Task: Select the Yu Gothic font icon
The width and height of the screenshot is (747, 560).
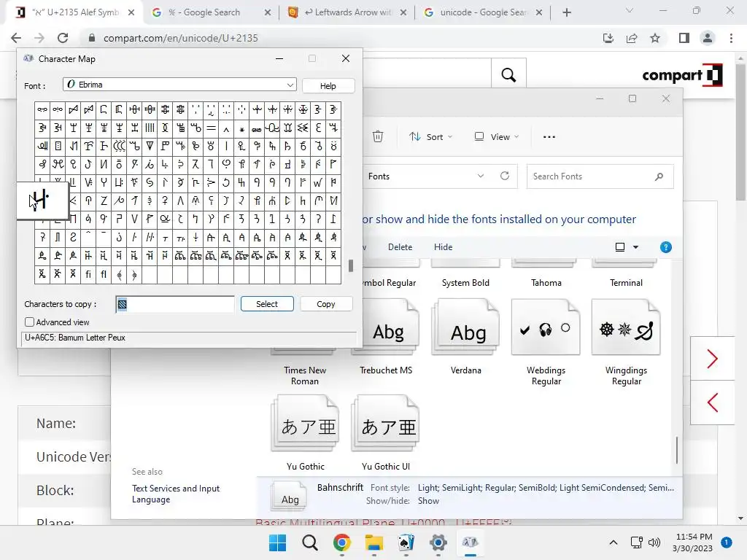Action: pos(305,423)
